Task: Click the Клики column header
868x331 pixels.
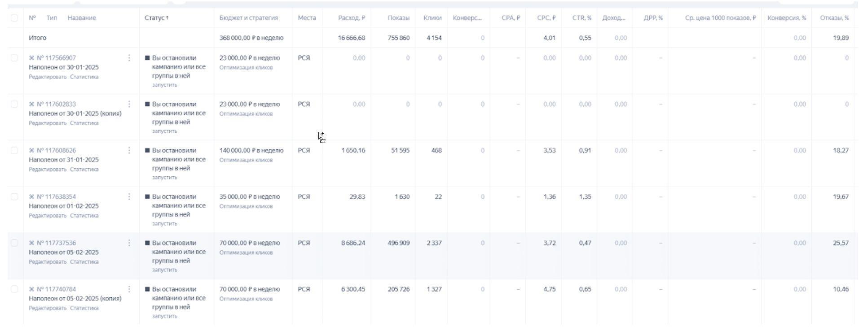Action: pos(432,18)
